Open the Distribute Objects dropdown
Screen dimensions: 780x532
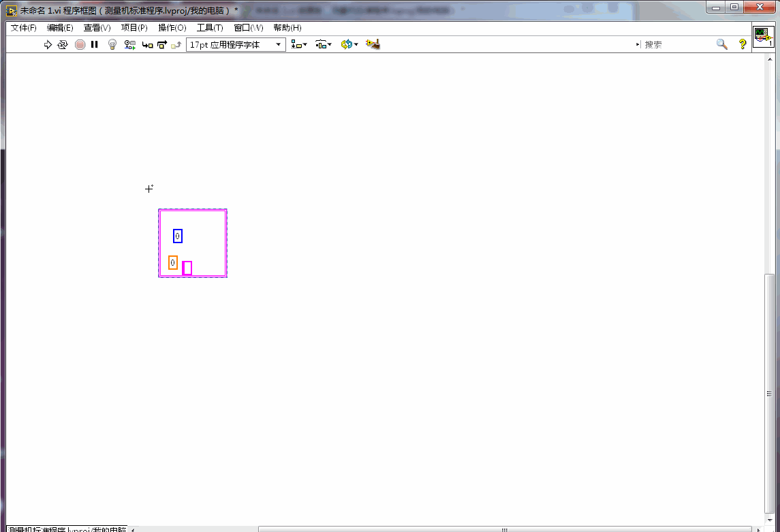coord(324,45)
